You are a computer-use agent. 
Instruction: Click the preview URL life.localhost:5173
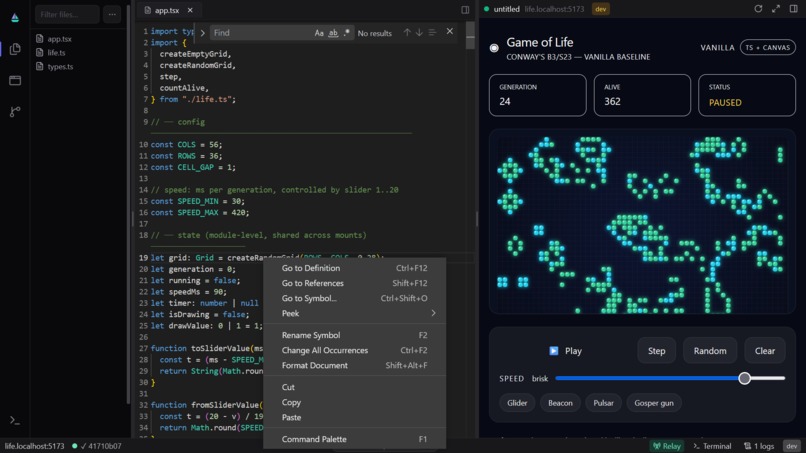click(x=554, y=9)
